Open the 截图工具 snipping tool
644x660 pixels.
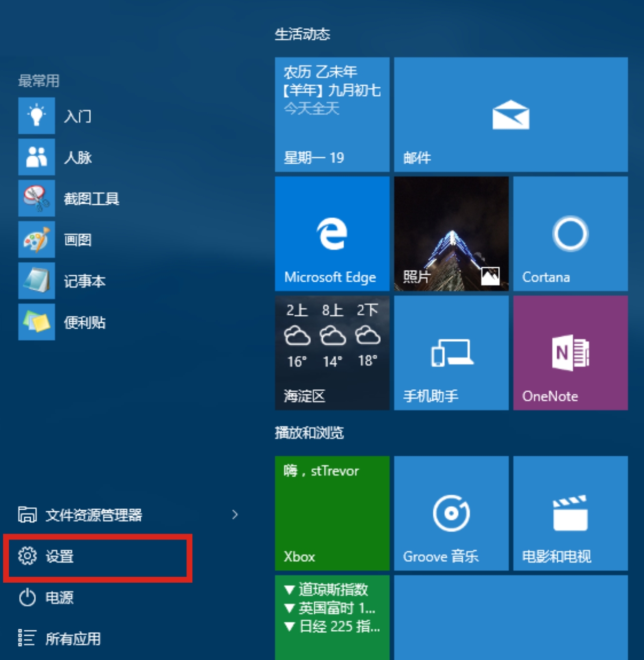coord(91,198)
